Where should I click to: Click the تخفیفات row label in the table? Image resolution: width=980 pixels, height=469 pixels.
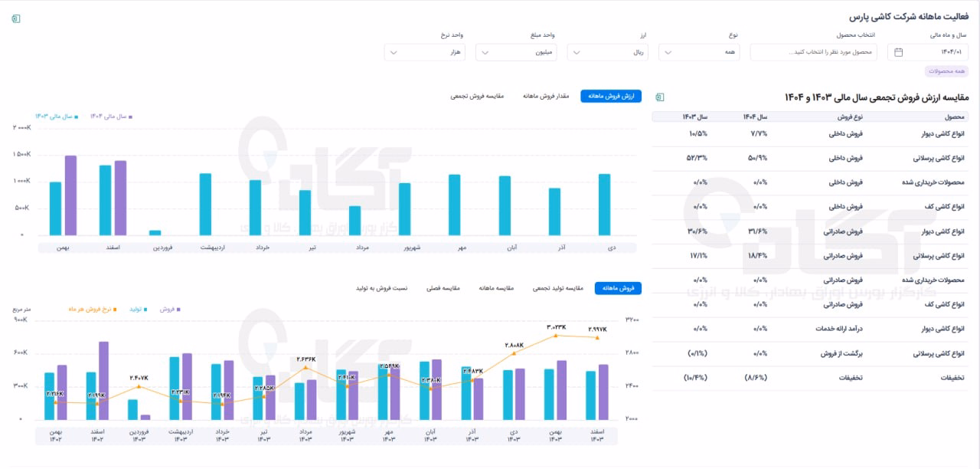(x=952, y=378)
